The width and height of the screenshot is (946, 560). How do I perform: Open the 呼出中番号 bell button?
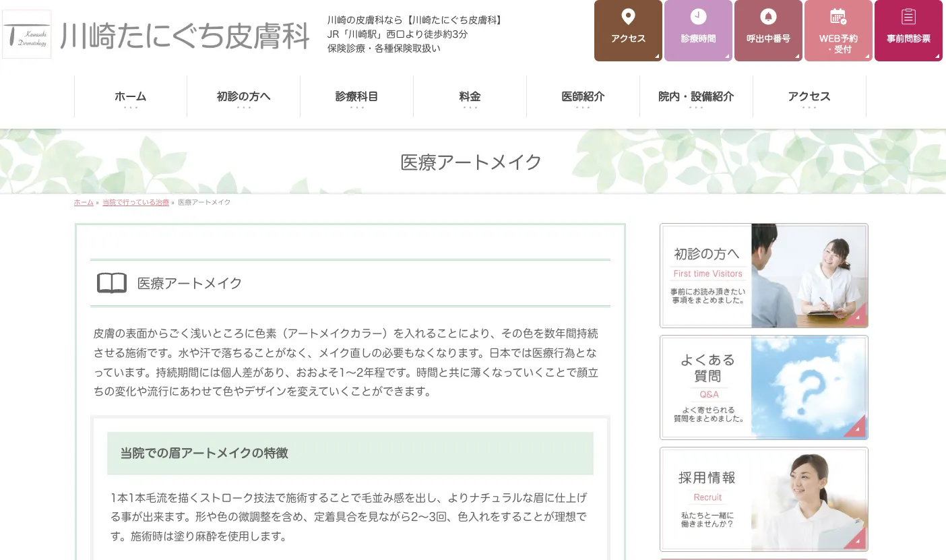(x=768, y=30)
